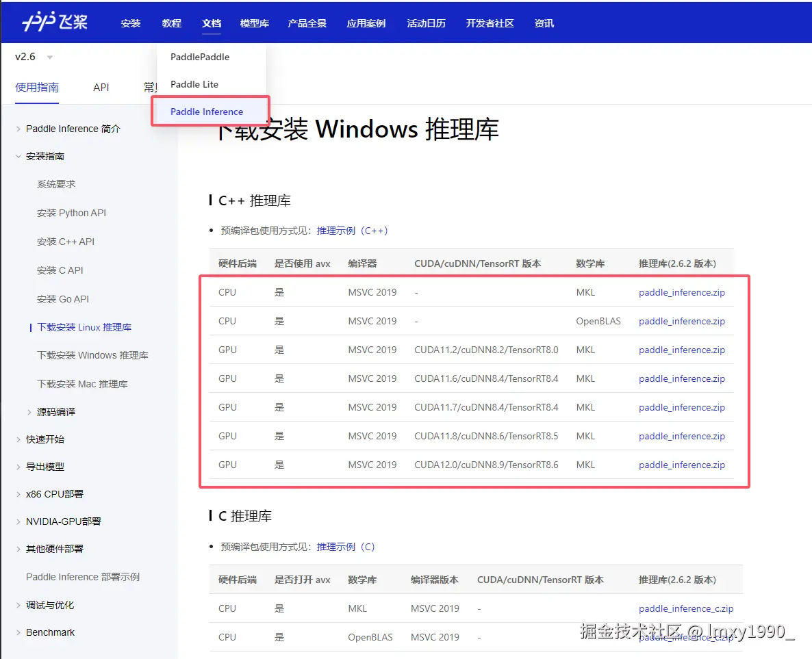This screenshot has width=812, height=659.
Task: Download paddle_inference.zip for CUDA11.6 build
Action: pos(681,379)
